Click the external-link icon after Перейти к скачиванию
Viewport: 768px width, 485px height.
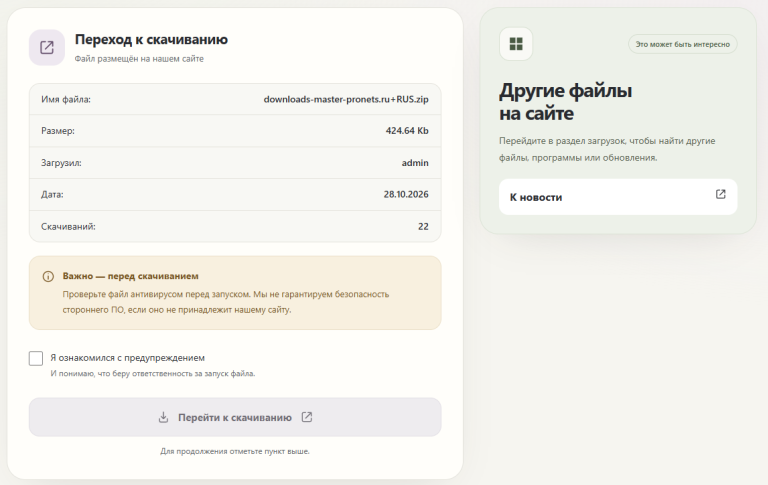click(307, 417)
